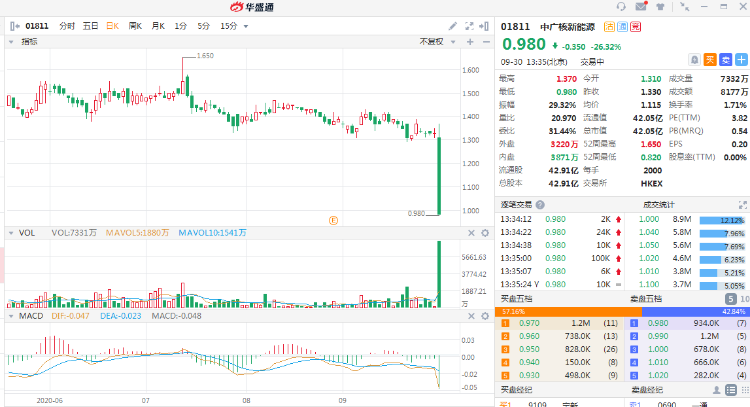Switch to 1分 one-minute chart

pyautogui.click(x=180, y=26)
